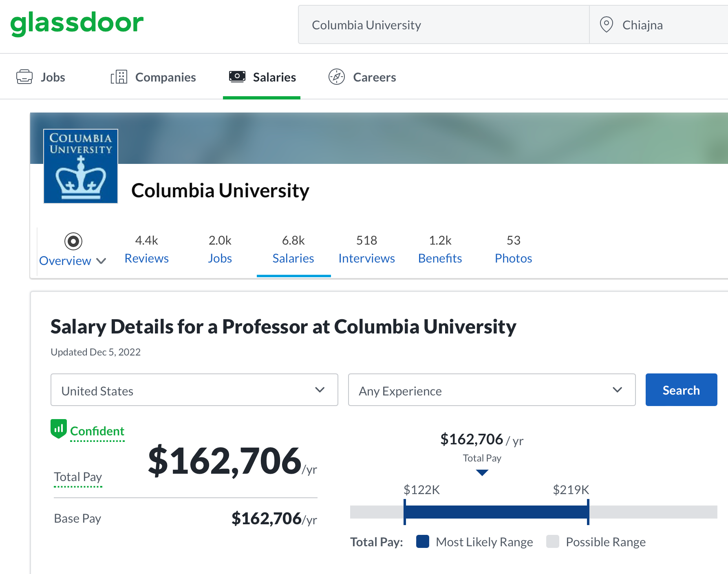This screenshot has width=728, height=574.
Task: Click the Most Likely Range color swatch
Action: (x=423, y=541)
